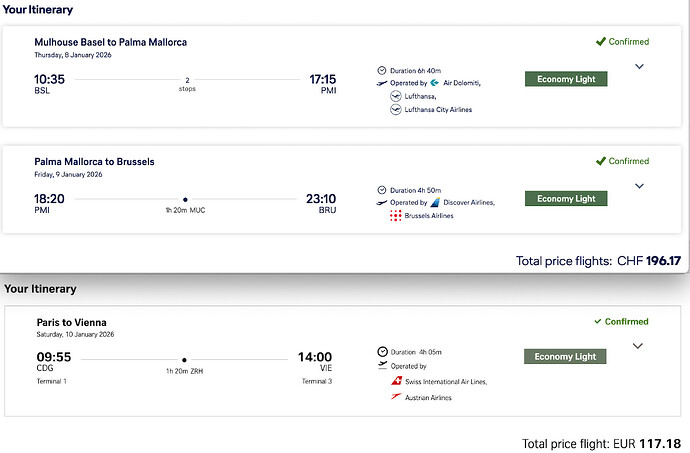Click Economy Light button for BSL to PMI flight
690x453 pixels.
coord(565,79)
